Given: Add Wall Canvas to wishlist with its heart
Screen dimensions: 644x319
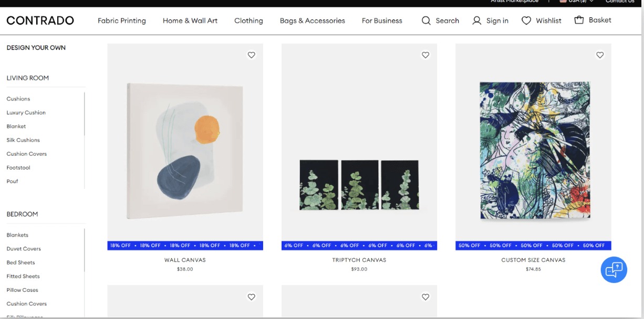Looking at the screenshot, I should [x=251, y=55].
